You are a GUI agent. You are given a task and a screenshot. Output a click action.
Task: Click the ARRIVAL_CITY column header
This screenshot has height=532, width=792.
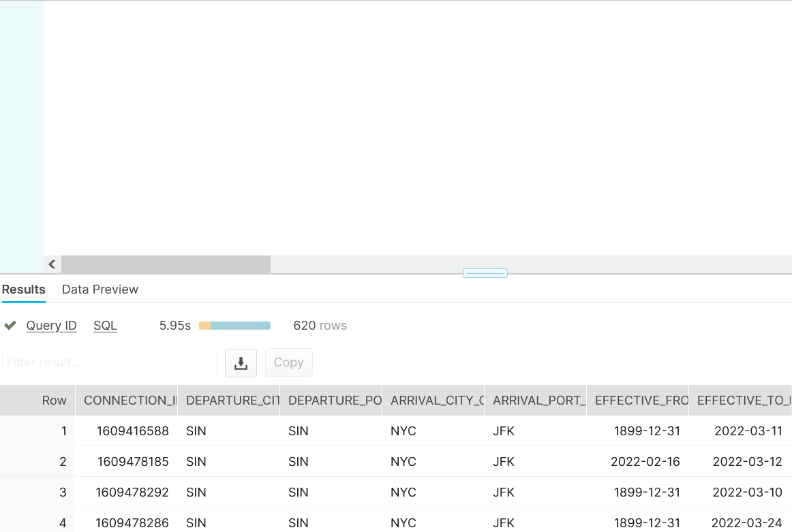tap(433, 401)
